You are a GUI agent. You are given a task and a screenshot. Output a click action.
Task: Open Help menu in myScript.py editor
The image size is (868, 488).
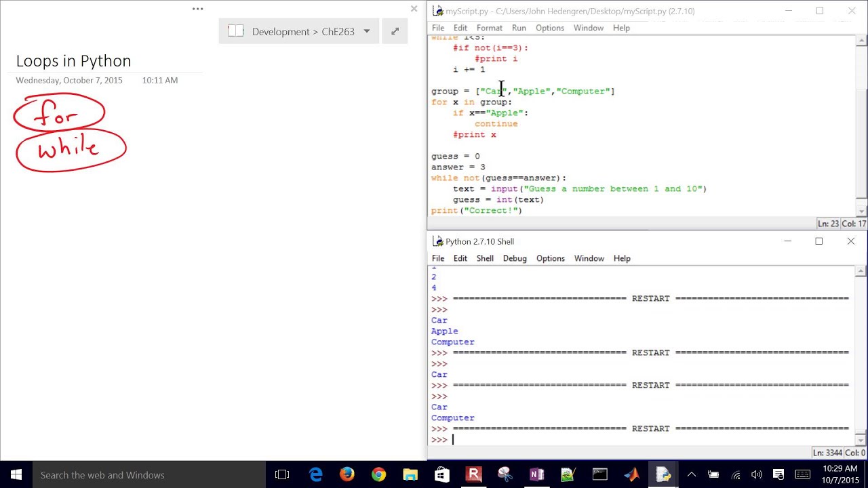click(x=622, y=28)
